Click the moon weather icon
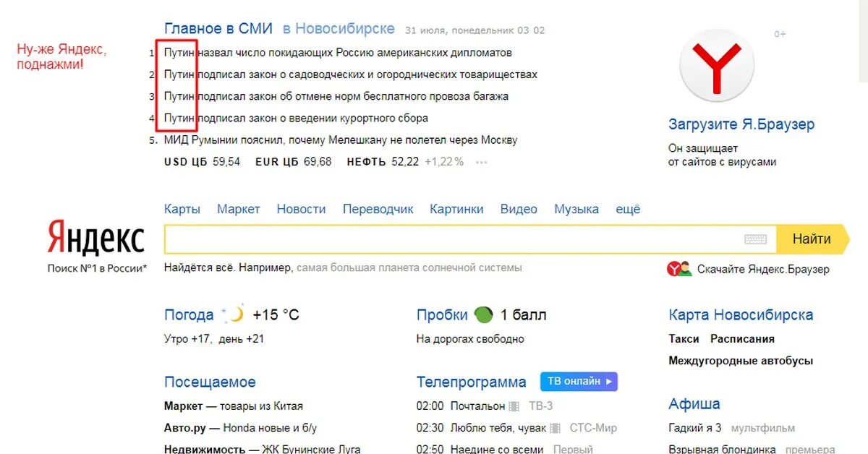This screenshot has height=454, width=868. pos(234,314)
